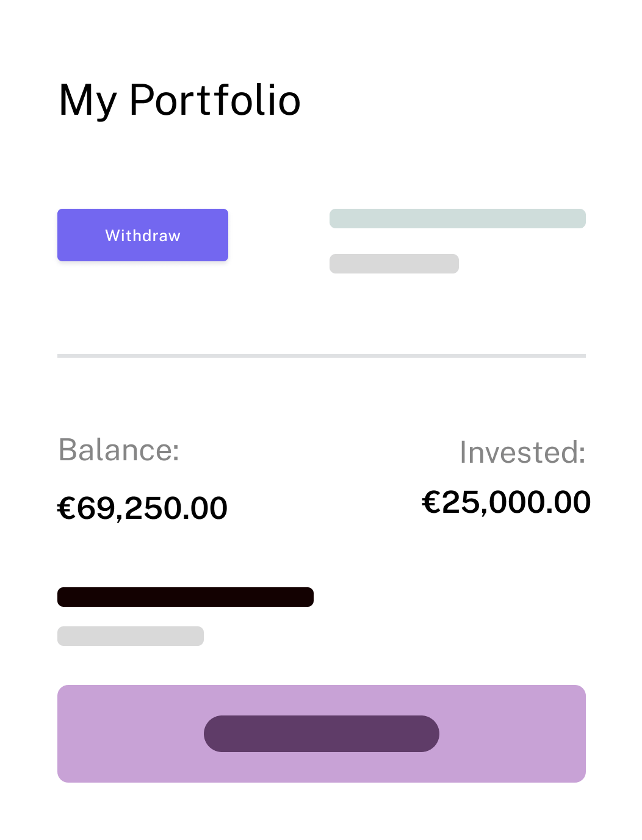Select the gray bar under the black bar
Viewport: 642px width, 840px height.
tap(130, 636)
